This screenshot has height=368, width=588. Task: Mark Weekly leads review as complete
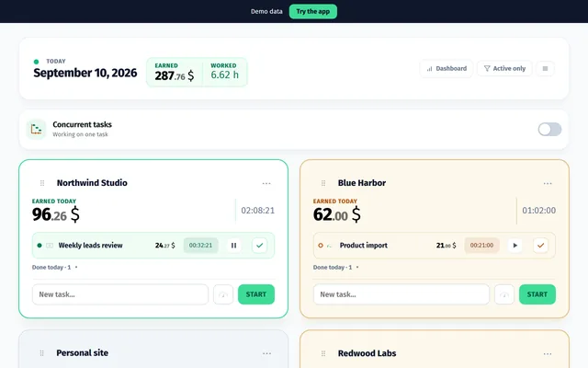click(x=259, y=246)
